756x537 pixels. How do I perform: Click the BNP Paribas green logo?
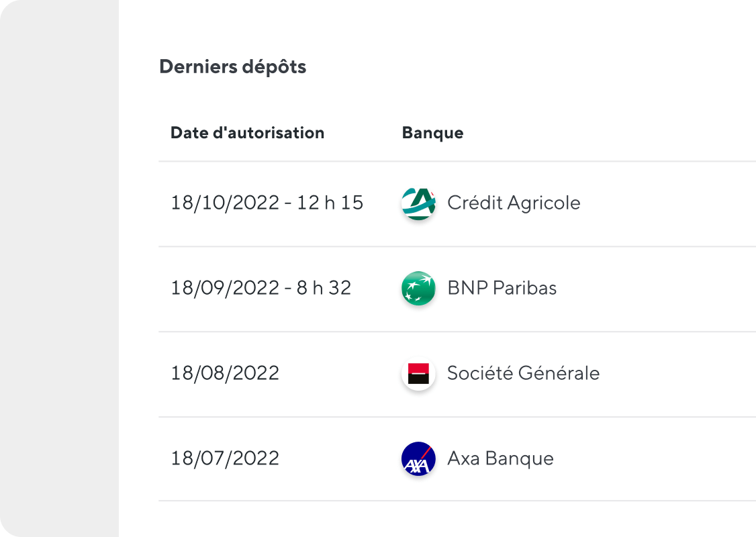[x=418, y=288]
